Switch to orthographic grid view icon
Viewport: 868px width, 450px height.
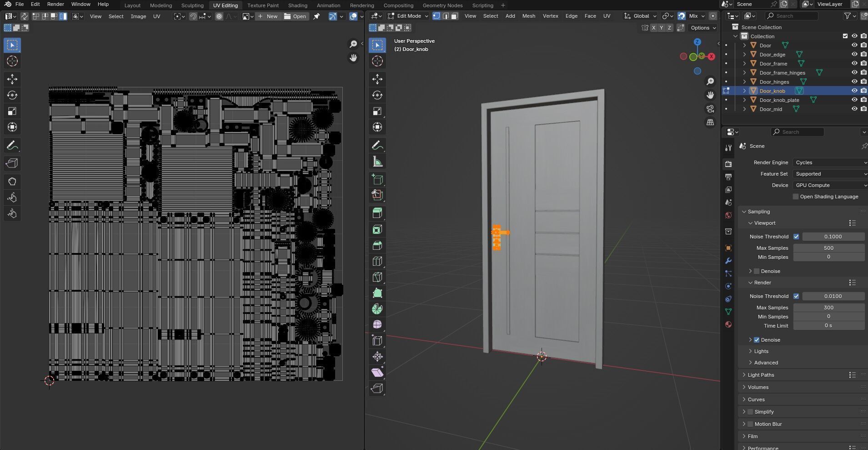pos(710,122)
